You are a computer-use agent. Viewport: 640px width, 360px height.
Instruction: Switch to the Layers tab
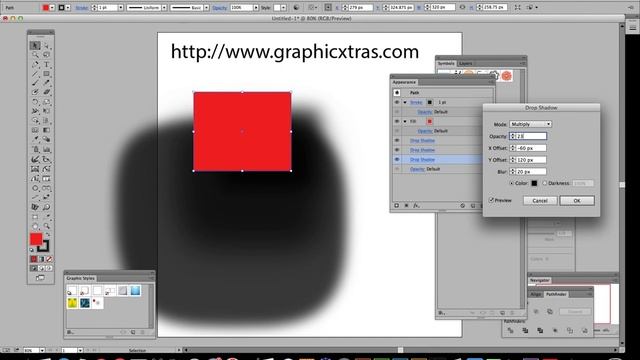[x=465, y=64]
